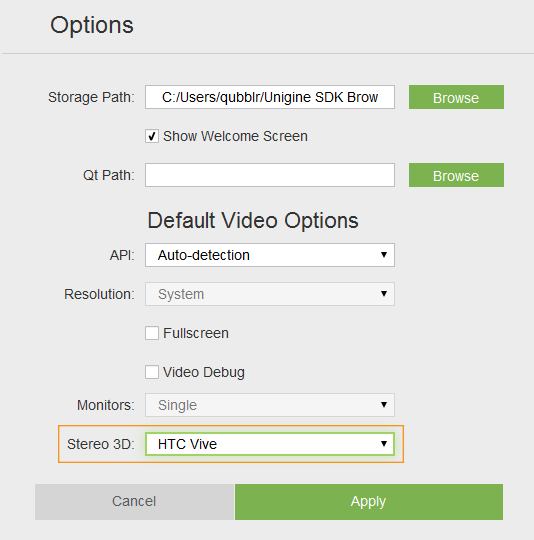Click the Show Welcome Screen label
Viewport: 534px width, 540px height.
tap(235, 136)
